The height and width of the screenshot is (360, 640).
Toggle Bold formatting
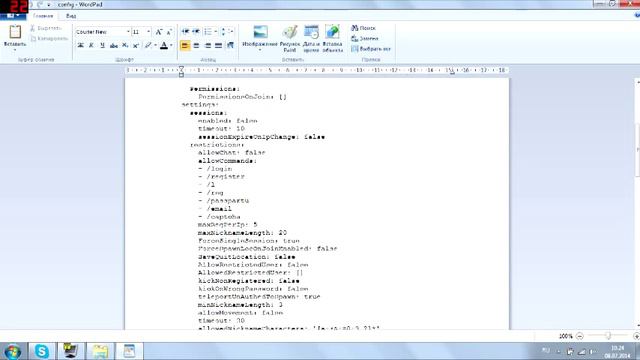click(80, 45)
